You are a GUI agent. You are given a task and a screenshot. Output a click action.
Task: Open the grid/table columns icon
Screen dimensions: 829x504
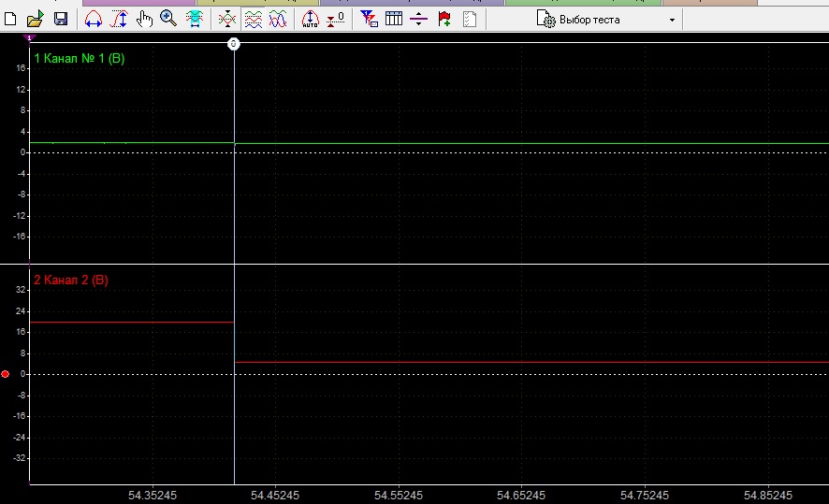click(394, 20)
